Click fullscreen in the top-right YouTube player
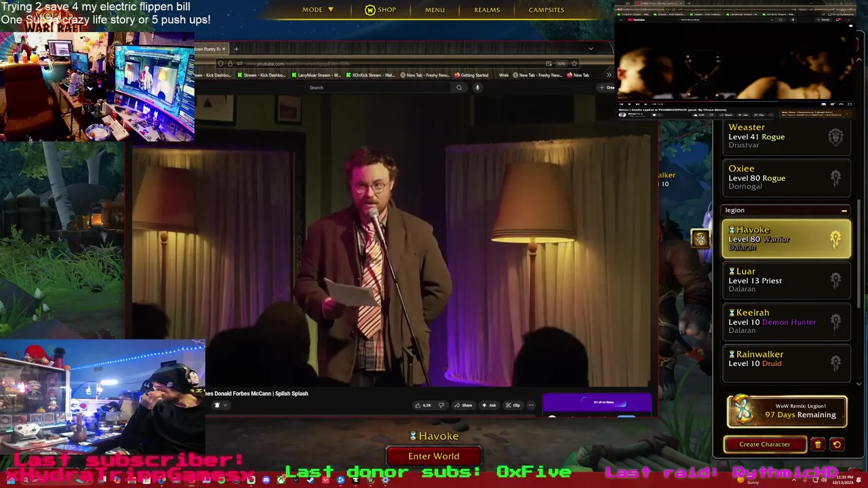The width and height of the screenshot is (868, 488). pos(850,104)
